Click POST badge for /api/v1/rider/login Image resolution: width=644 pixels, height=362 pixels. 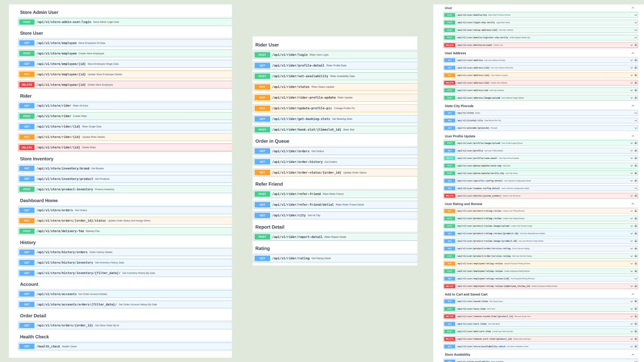click(x=262, y=55)
